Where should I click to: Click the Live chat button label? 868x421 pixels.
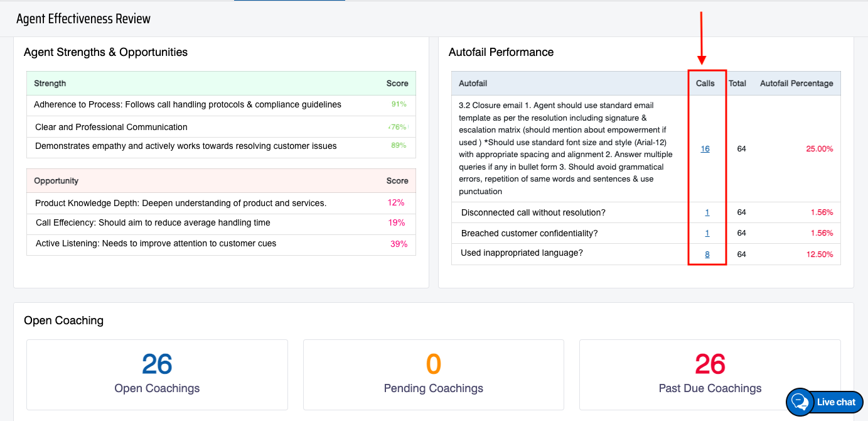tap(836, 402)
